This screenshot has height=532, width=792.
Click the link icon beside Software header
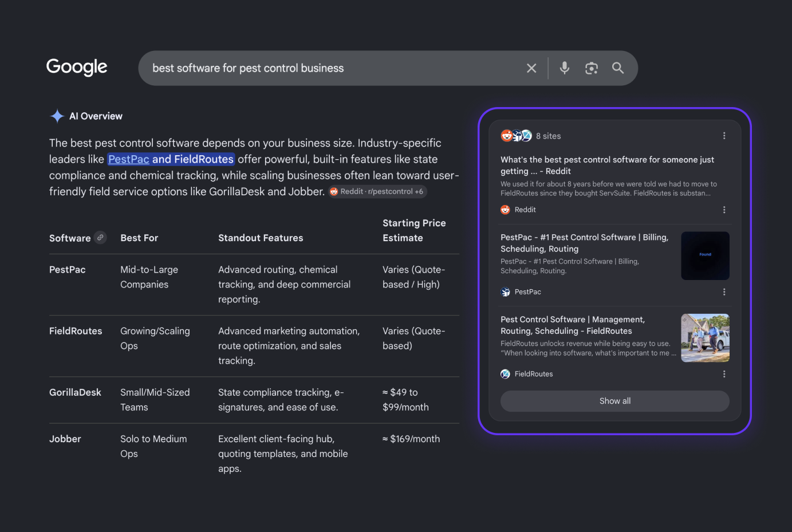point(100,237)
